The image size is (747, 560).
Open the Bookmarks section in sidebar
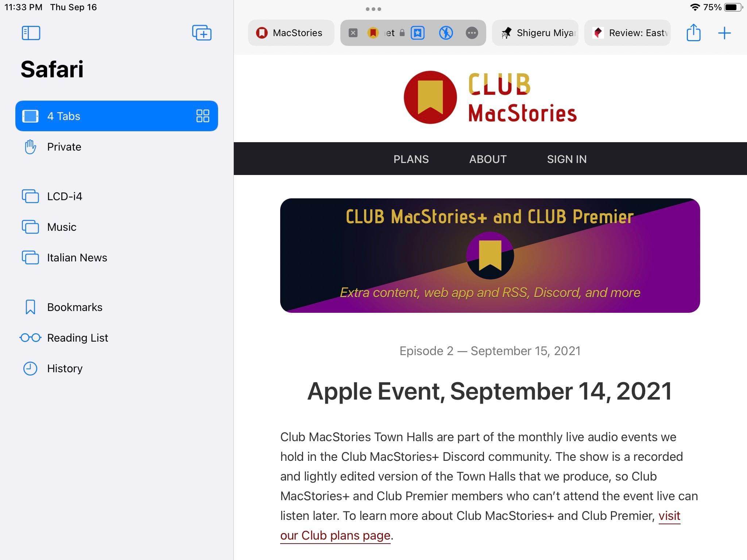coord(74,307)
